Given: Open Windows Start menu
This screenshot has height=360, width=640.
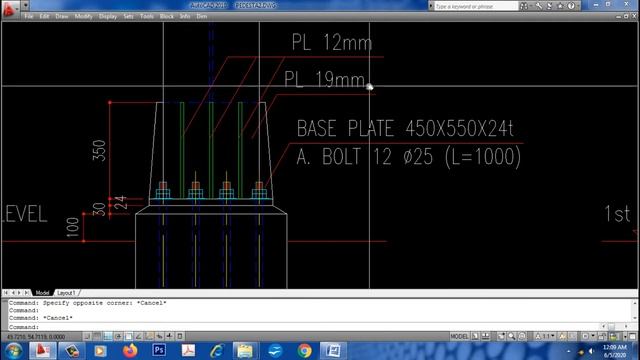Looking at the screenshot, I should point(13,351).
